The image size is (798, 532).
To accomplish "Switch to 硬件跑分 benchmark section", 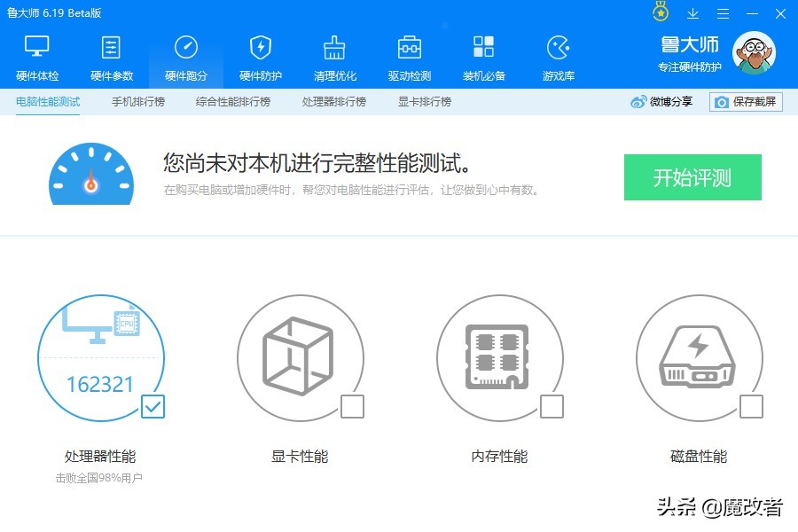I will (186, 55).
